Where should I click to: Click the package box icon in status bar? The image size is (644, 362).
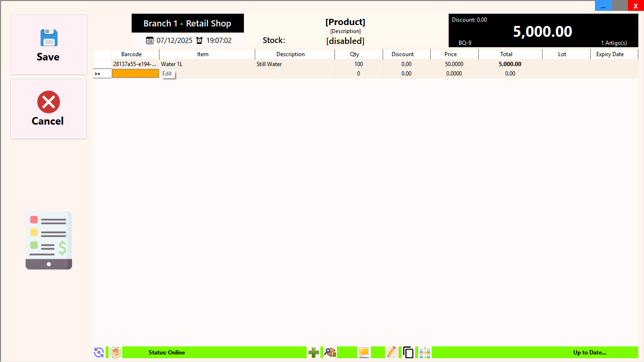pyautogui.click(x=116, y=352)
